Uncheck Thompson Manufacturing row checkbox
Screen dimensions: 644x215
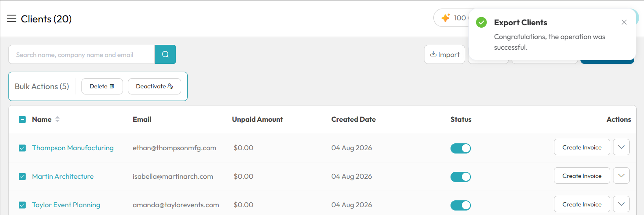22,148
